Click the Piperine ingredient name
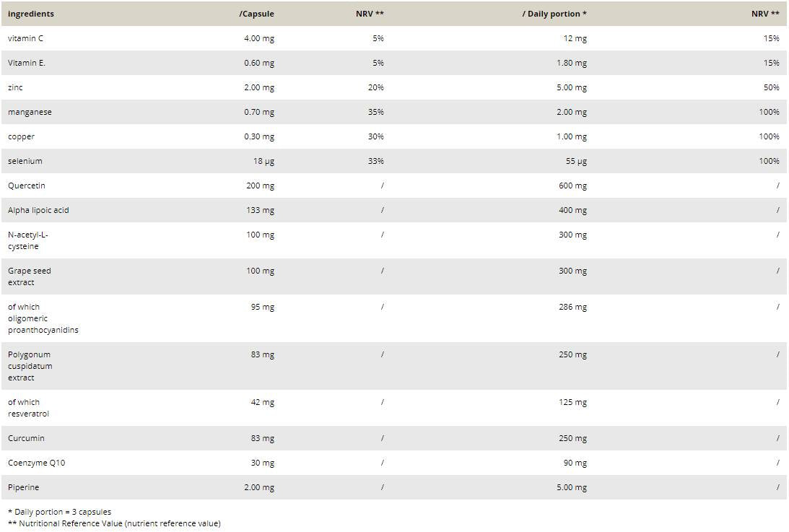 [x=25, y=487]
